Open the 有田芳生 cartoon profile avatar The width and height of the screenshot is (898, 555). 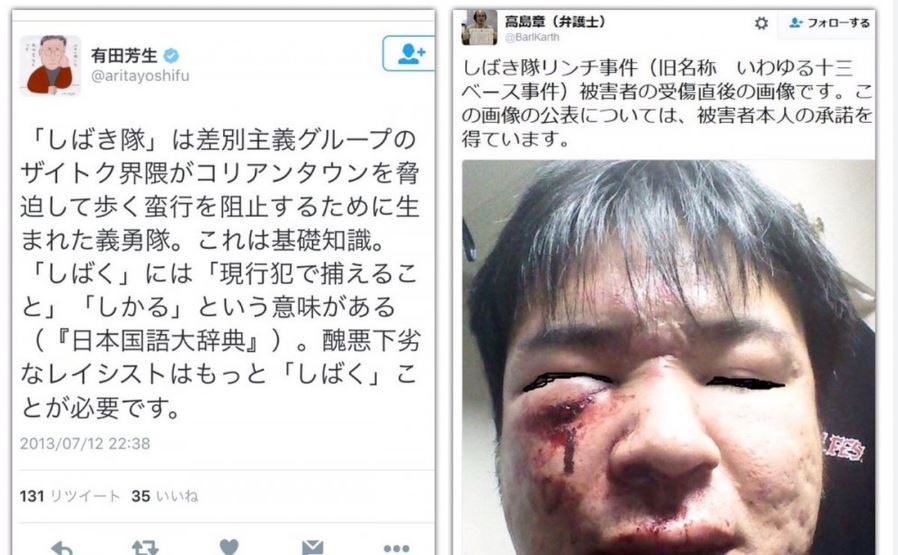[x=50, y=65]
